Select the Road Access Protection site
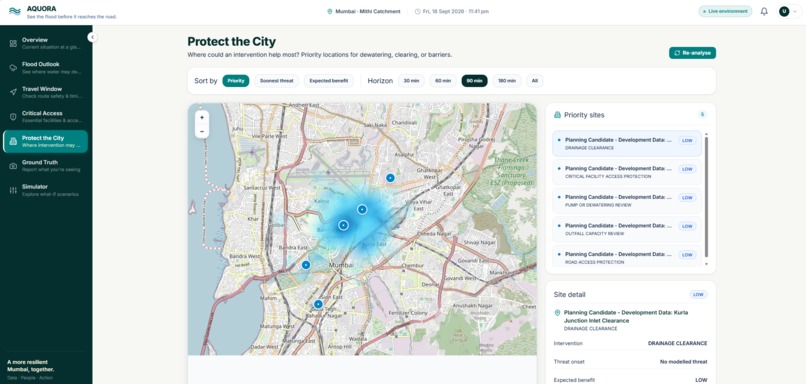The width and height of the screenshot is (806, 384). tap(627, 257)
